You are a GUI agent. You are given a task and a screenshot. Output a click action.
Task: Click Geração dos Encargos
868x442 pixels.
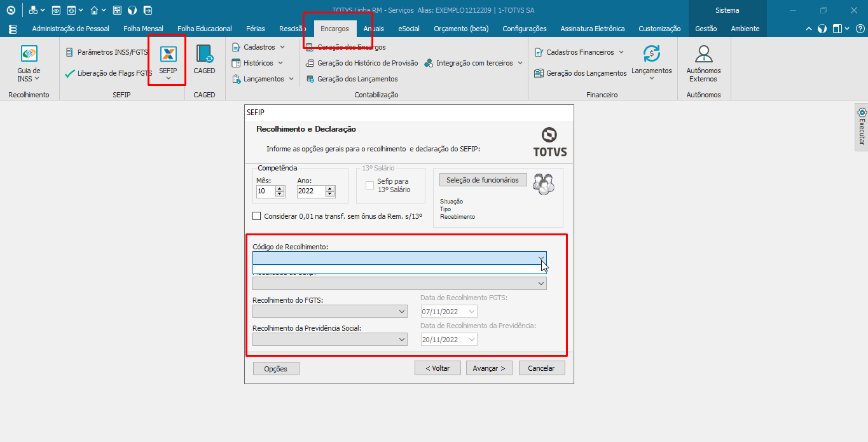(346, 47)
